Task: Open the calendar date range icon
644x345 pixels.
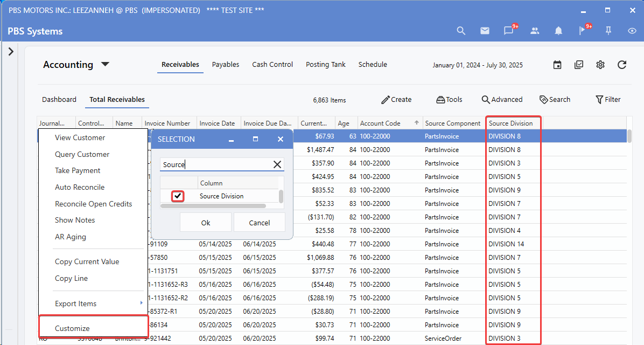Action: [557, 65]
